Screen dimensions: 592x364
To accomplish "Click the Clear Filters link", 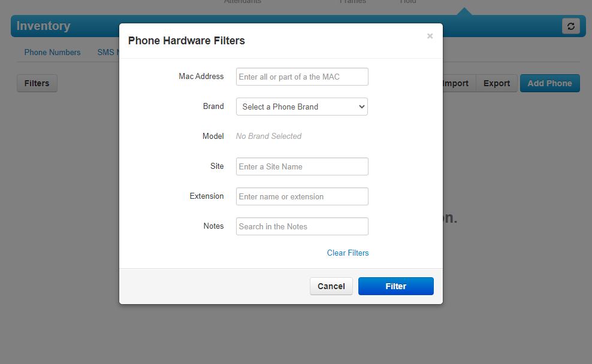I will tap(348, 253).
